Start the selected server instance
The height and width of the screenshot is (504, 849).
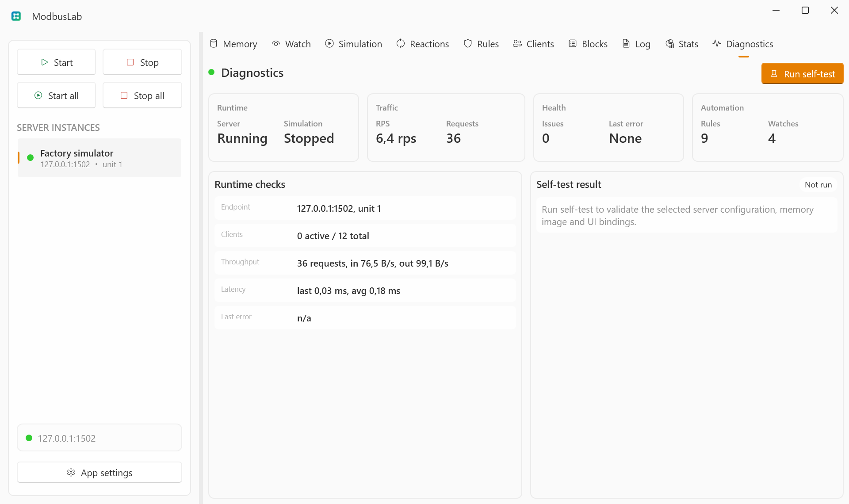click(56, 62)
